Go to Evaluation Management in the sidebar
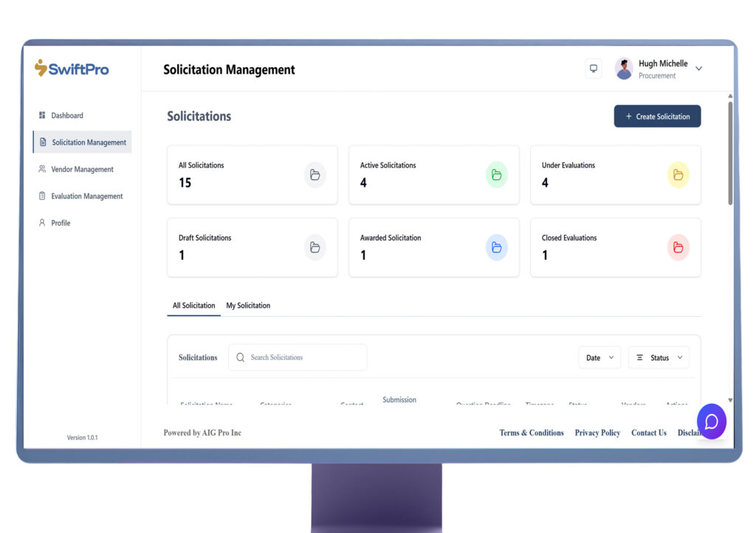Image resolution: width=756 pixels, height=533 pixels. [86, 196]
